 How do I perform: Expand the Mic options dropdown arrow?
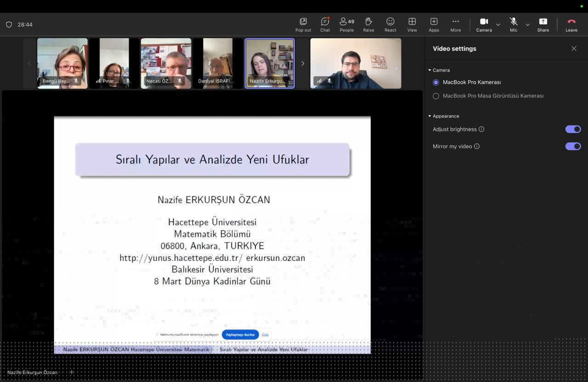click(527, 24)
